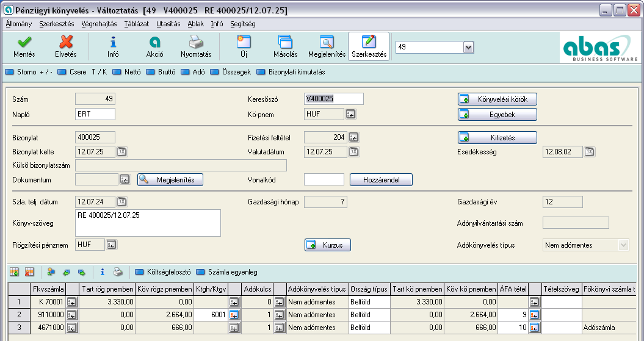This screenshot has height=341, width=644.
Task: Click the Adó button
Action: coord(193,72)
